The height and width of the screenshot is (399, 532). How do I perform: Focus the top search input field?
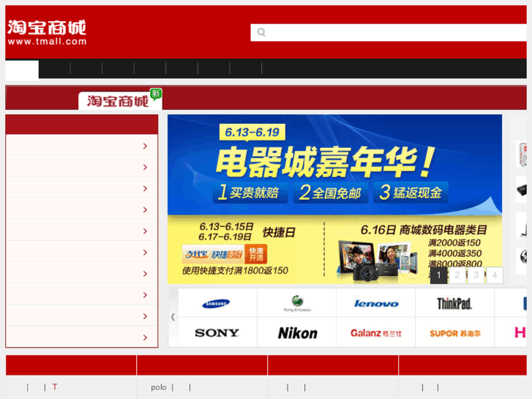(x=389, y=33)
